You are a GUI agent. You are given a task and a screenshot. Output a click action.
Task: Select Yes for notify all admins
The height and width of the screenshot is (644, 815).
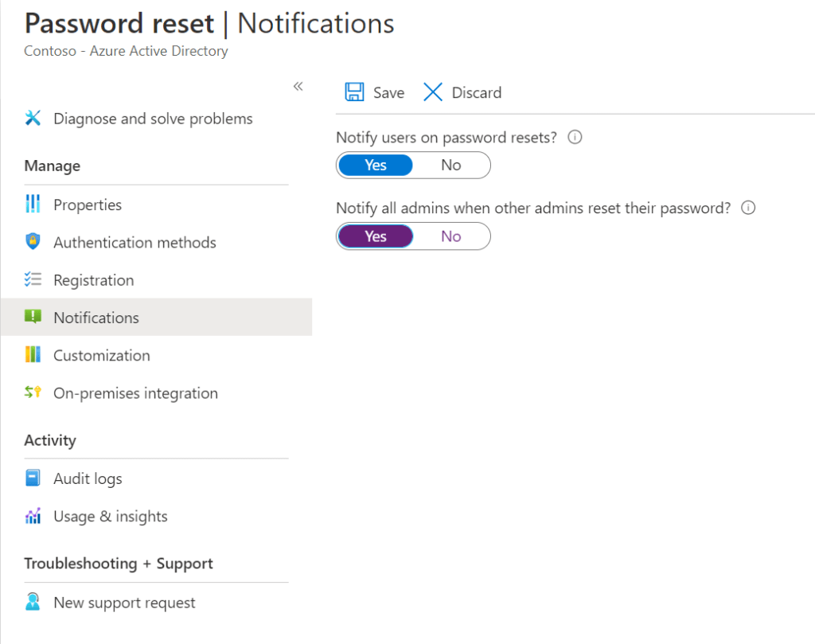click(x=376, y=236)
